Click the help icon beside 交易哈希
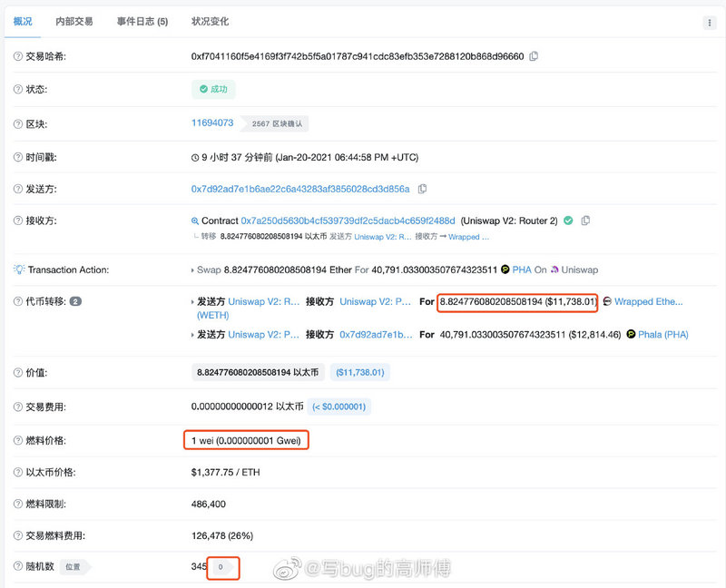The width and height of the screenshot is (726, 588). click(x=18, y=56)
